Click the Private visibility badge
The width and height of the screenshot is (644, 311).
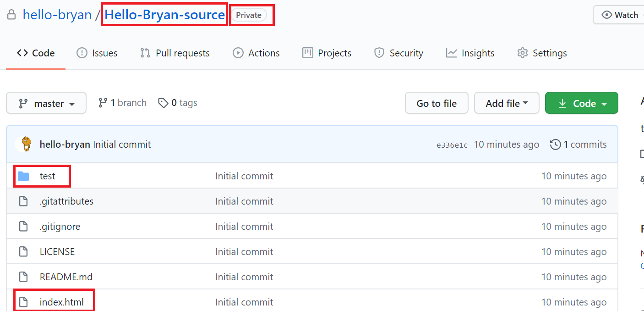(249, 15)
